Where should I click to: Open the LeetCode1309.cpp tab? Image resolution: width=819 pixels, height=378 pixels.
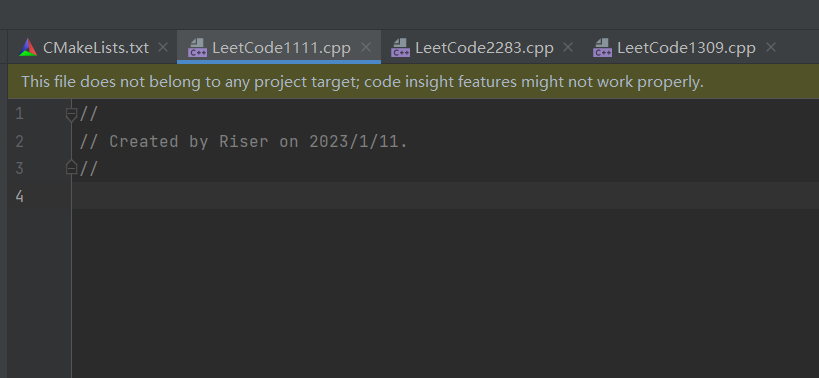click(x=686, y=48)
